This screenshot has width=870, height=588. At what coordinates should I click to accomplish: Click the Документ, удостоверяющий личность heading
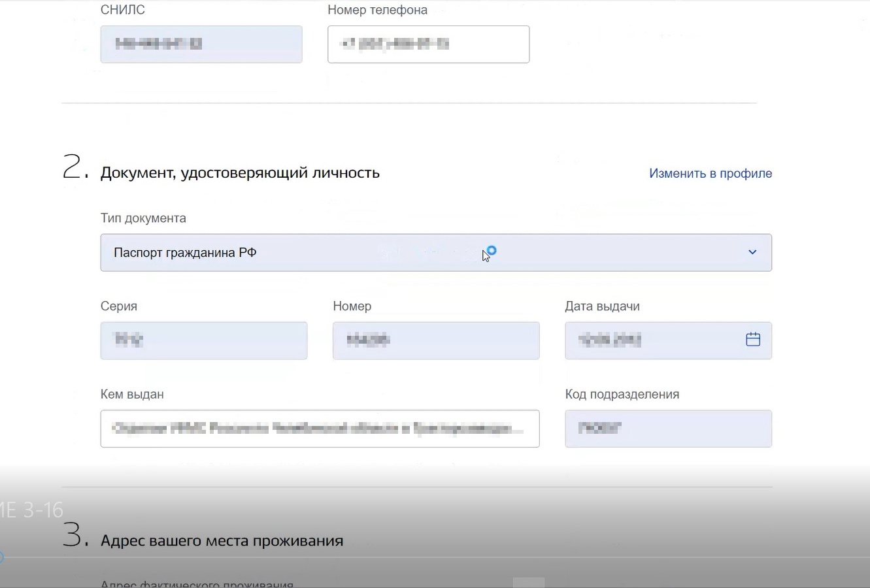click(240, 172)
